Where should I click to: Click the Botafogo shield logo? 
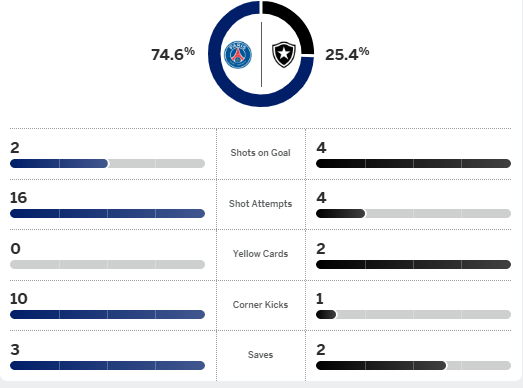284,54
